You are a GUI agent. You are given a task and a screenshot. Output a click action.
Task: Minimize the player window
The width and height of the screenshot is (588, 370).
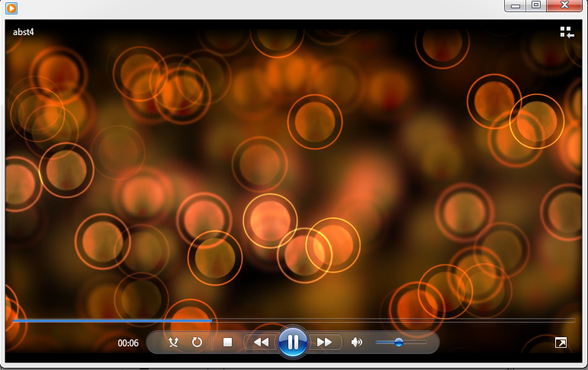[x=516, y=5]
